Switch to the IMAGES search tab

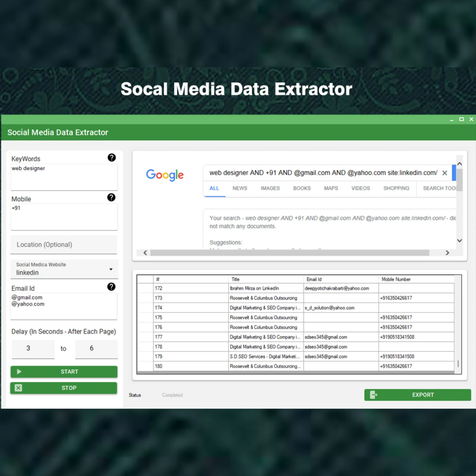click(270, 188)
